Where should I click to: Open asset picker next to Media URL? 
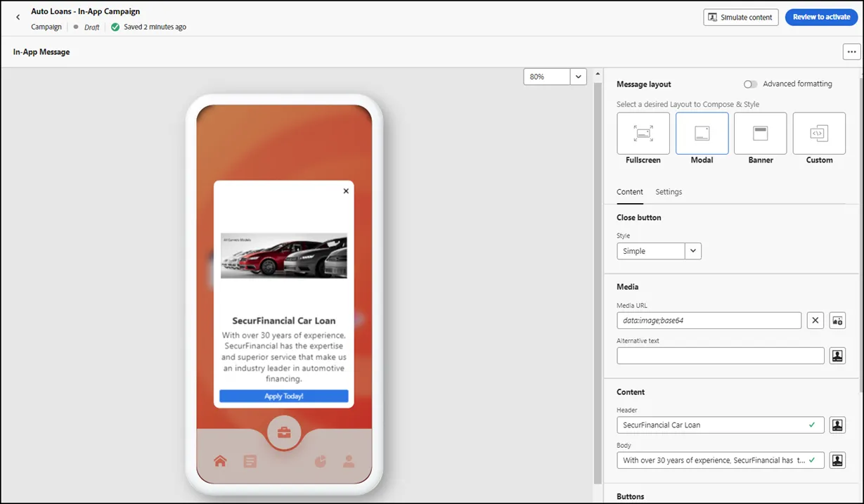837,321
